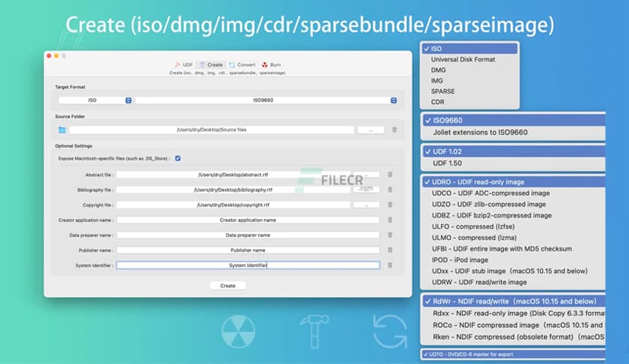Focus the System Identifier field
Screen dimensions: 629x364
[248, 265]
